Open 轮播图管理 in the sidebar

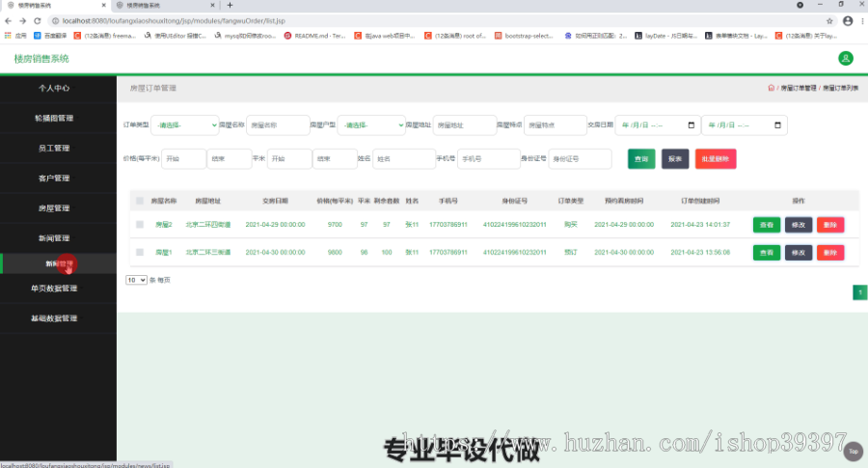coord(54,118)
